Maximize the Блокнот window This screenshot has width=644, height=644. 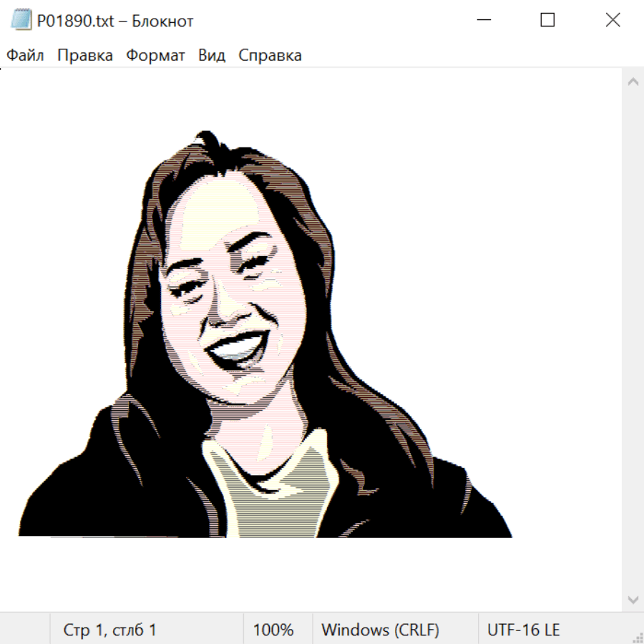tap(547, 20)
